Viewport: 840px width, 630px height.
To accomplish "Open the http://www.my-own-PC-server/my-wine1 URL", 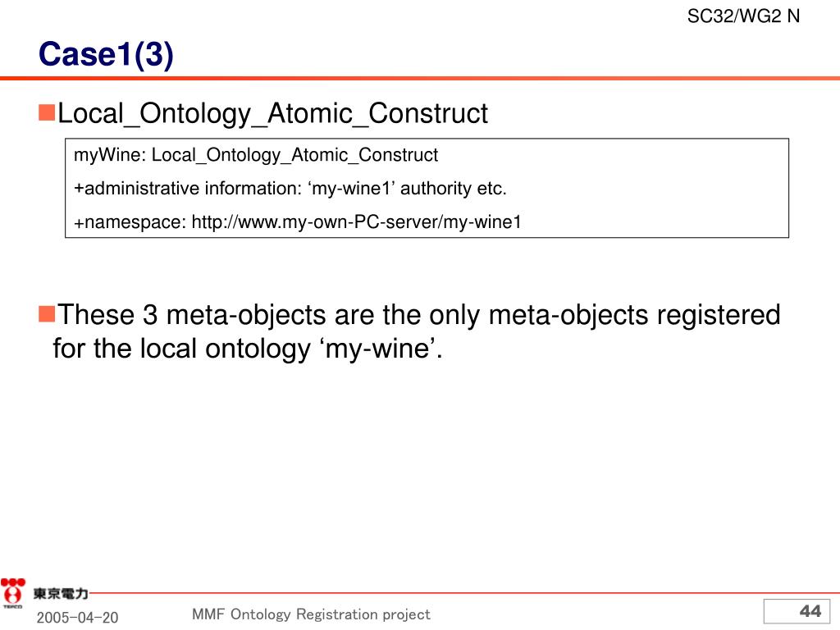I will [356, 222].
